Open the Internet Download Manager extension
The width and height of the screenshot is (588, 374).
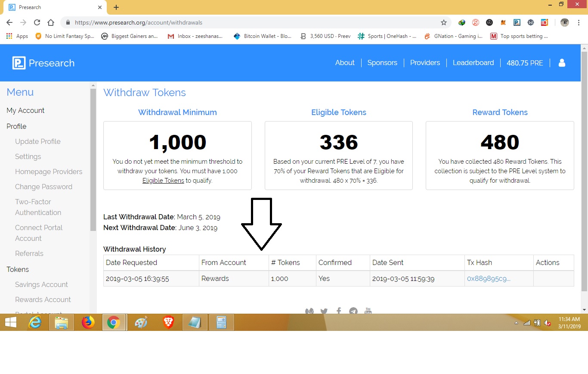[x=462, y=22]
